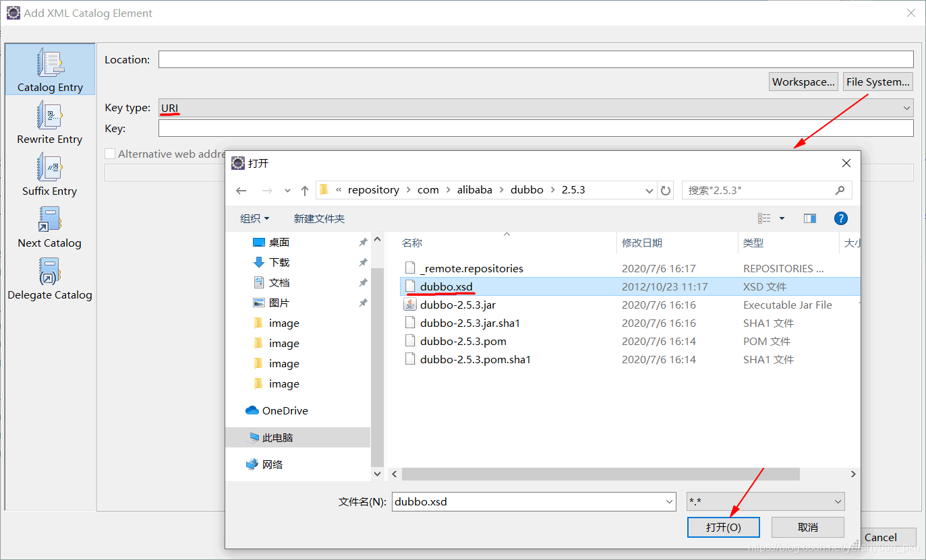This screenshot has width=926, height=560.
Task: Select the Rewrite Entry icon
Action: coord(50,116)
